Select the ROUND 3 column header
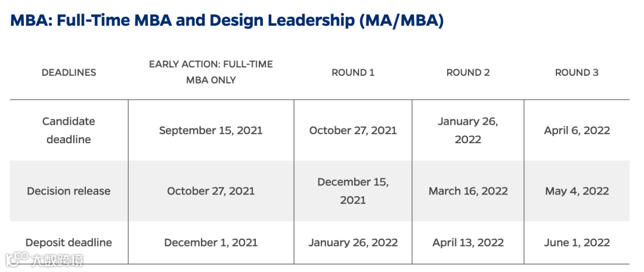The height and width of the screenshot is (272, 644). pyautogui.click(x=577, y=72)
